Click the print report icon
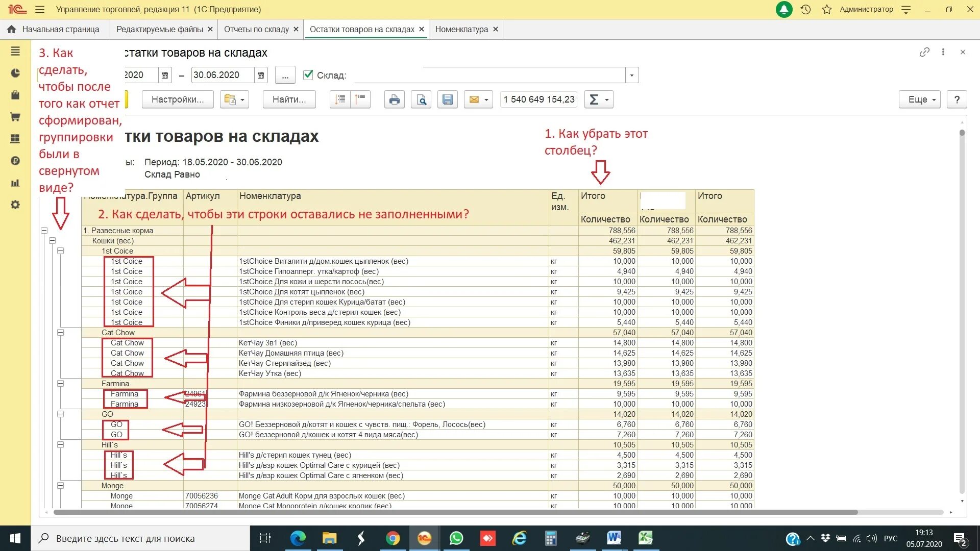This screenshot has width=980, height=551. [x=394, y=99]
